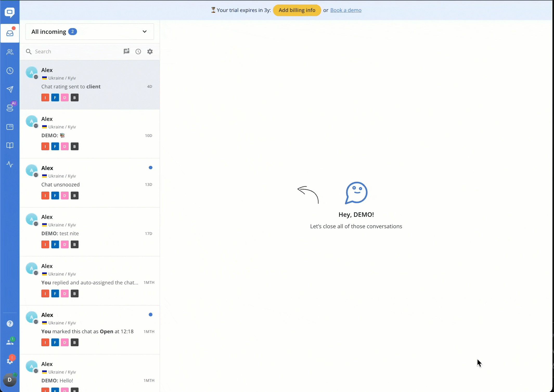Open the snoozed clock icon in sidebar

point(10,71)
